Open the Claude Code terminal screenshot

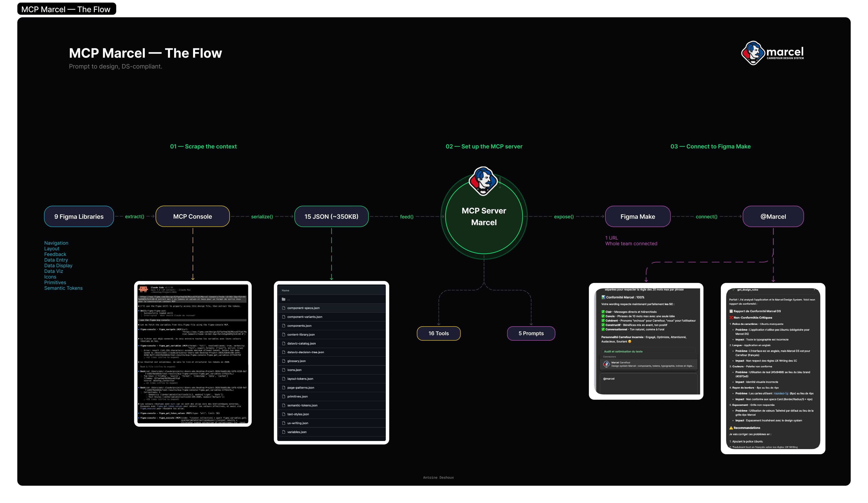tap(192, 354)
